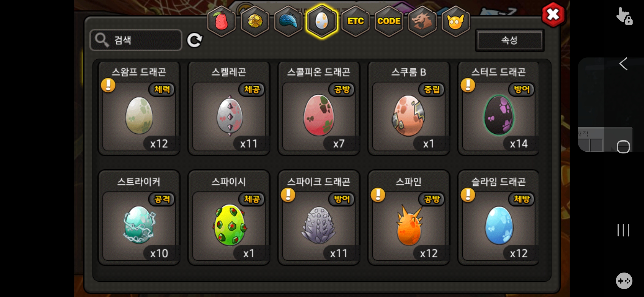Screen dimensions: 644x297
Task: Focus the 검색 search field
Action: tap(136, 40)
